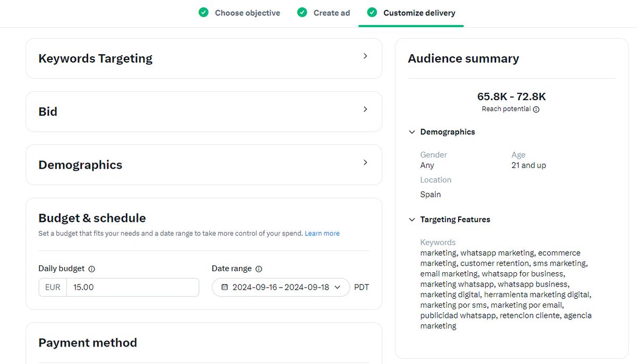Click the info icon beside Reach potential

click(x=536, y=109)
